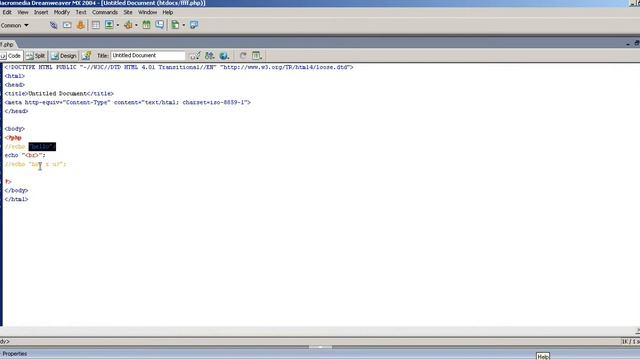Open the Commands menu

[x=105, y=12]
